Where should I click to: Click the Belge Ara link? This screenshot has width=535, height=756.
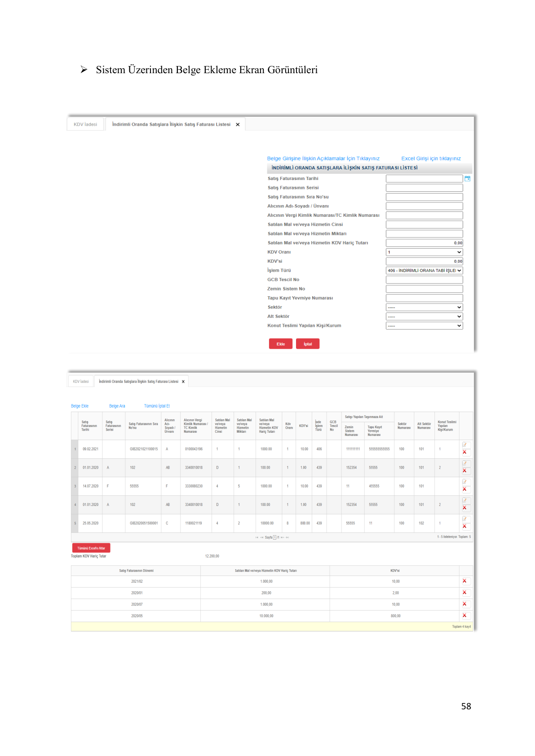[117, 406]
